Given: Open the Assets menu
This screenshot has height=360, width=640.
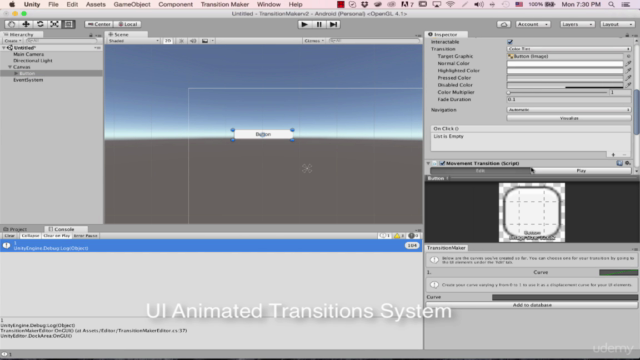Looking at the screenshot, I should click(96, 4).
